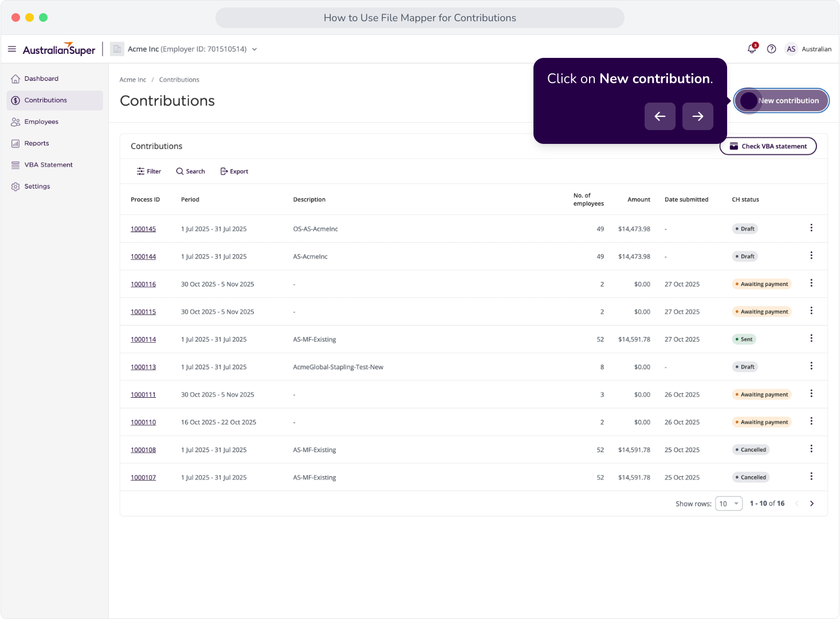The image size is (840, 619).
Task: Open process ID 1000111
Action: pos(143,395)
